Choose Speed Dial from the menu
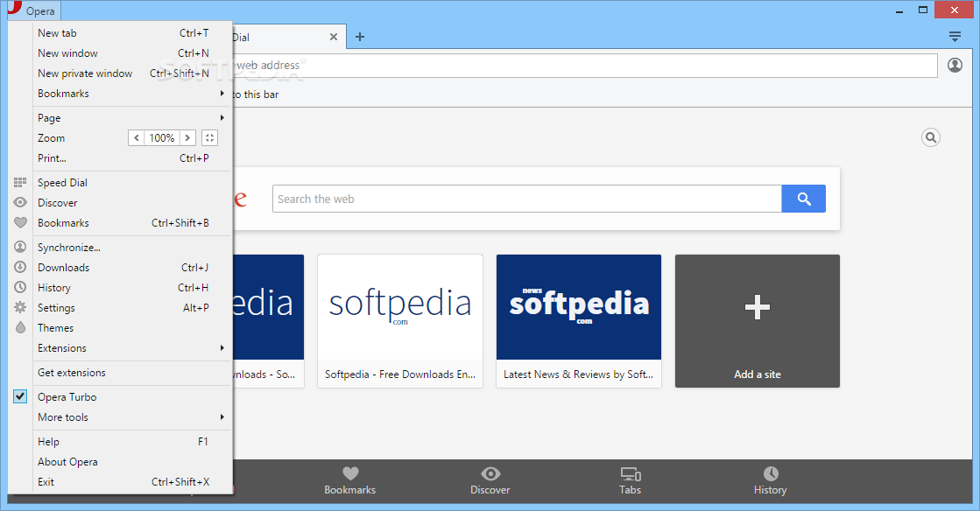This screenshot has height=511, width=980. click(x=132, y=182)
